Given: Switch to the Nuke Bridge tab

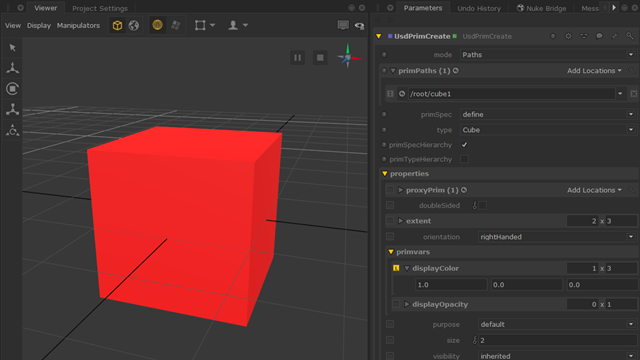Looking at the screenshot, I should 542,8.
